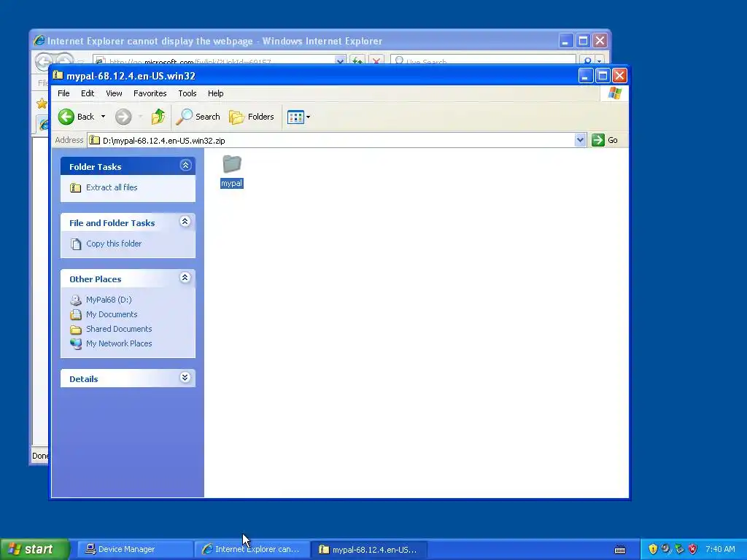Click the green Back arrow button
Viewport: 747px width, 560px height.
[66, 117]
